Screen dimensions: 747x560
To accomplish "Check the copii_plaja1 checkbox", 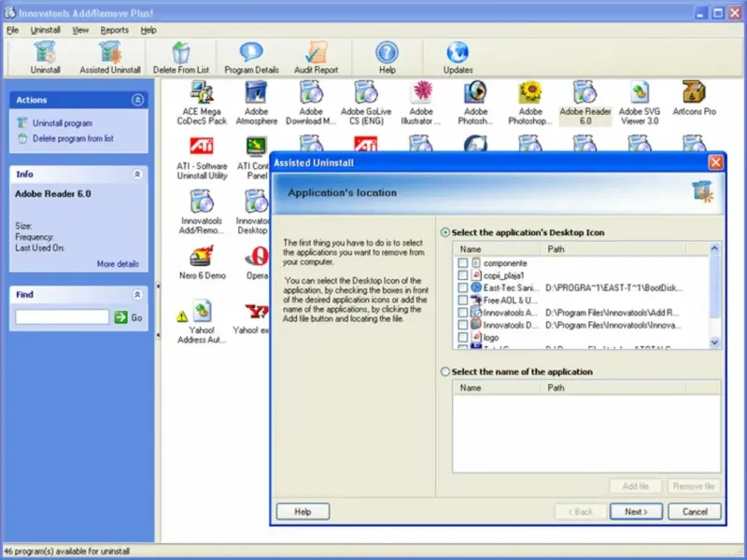I will click(462, 275).
